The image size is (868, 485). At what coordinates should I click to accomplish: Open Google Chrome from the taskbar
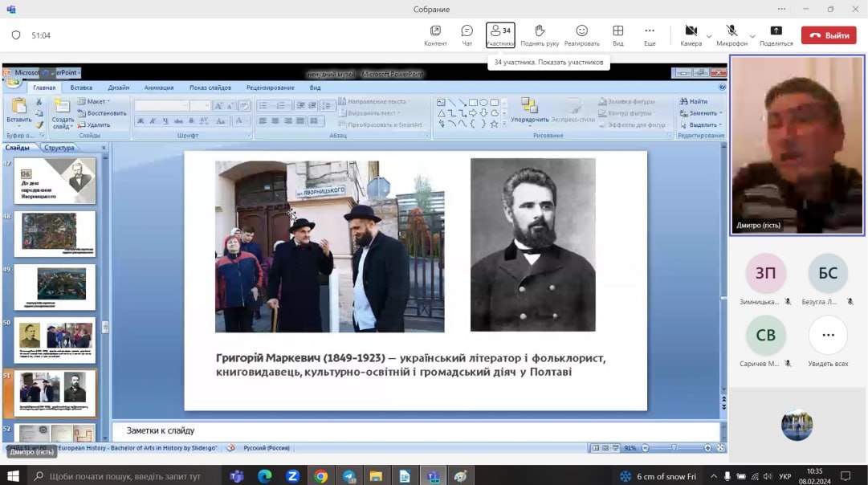pos(320,476)
